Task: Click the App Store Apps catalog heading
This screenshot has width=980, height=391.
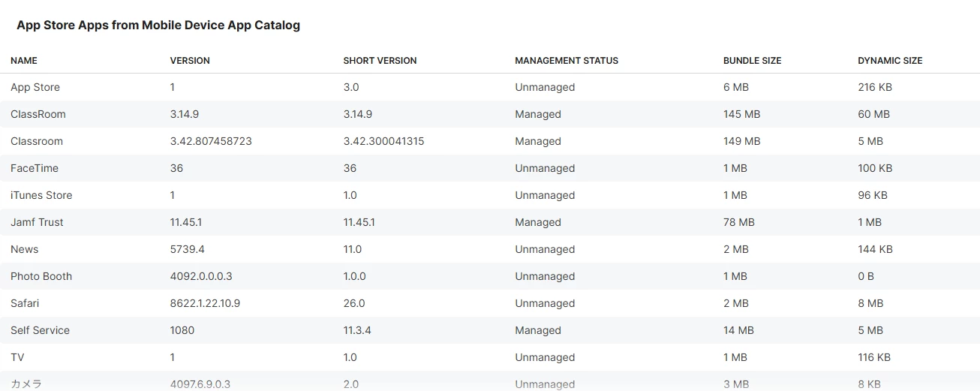Action: (158, 25)
